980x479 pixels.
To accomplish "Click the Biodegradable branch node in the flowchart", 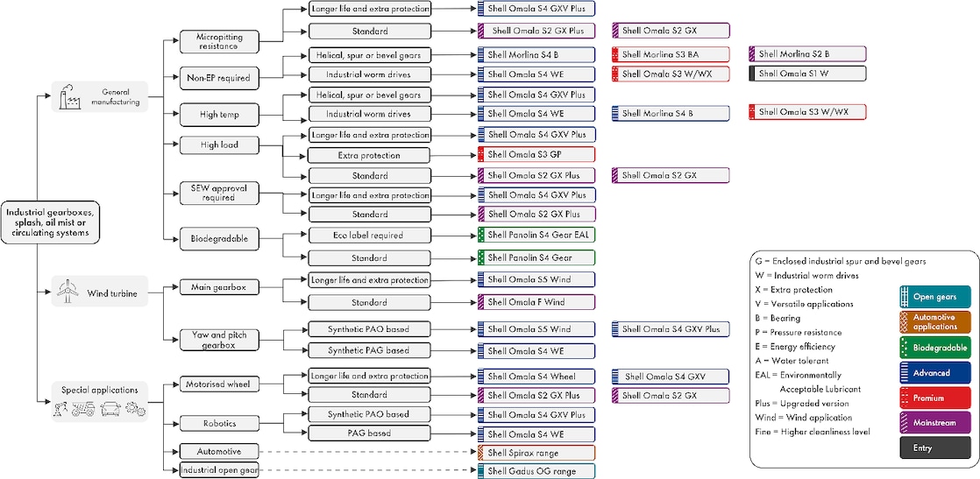I will click(x=219, y=239).
